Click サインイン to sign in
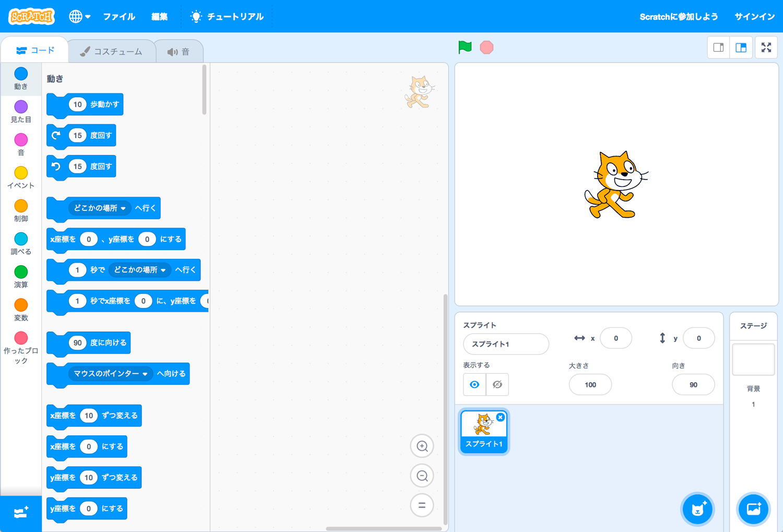783x532 pixels. click(754, 17)
